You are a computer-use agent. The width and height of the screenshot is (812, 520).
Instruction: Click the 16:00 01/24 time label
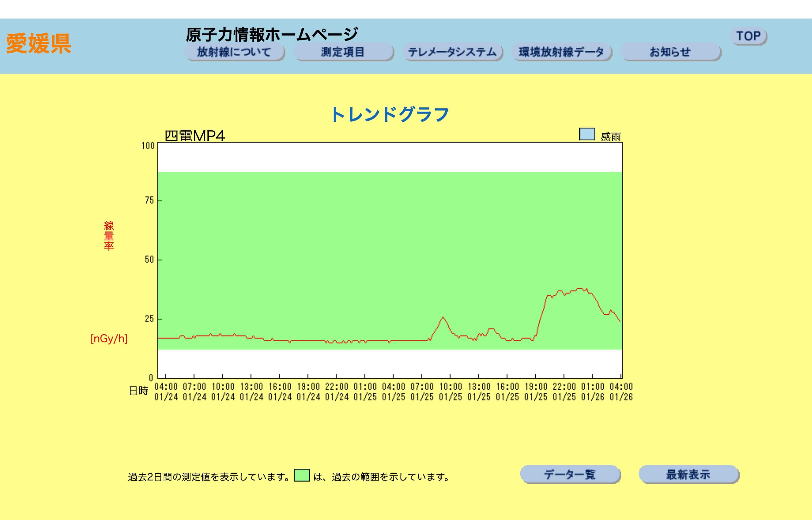[x=280, y=392]
